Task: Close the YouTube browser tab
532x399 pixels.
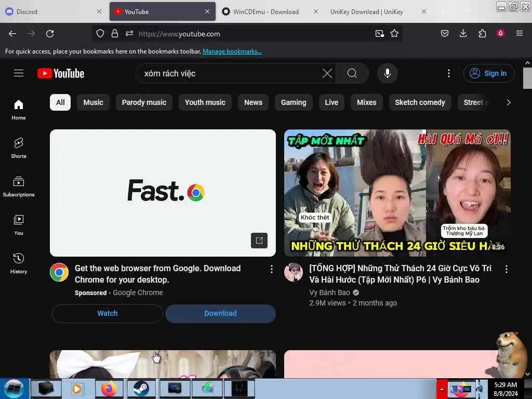Action: coord(207,11)
